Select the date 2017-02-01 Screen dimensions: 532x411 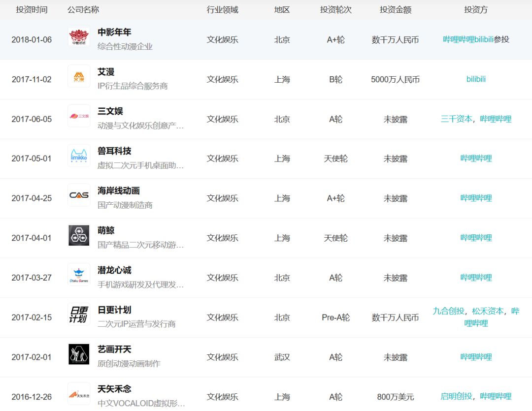click(x=32, y=357)
